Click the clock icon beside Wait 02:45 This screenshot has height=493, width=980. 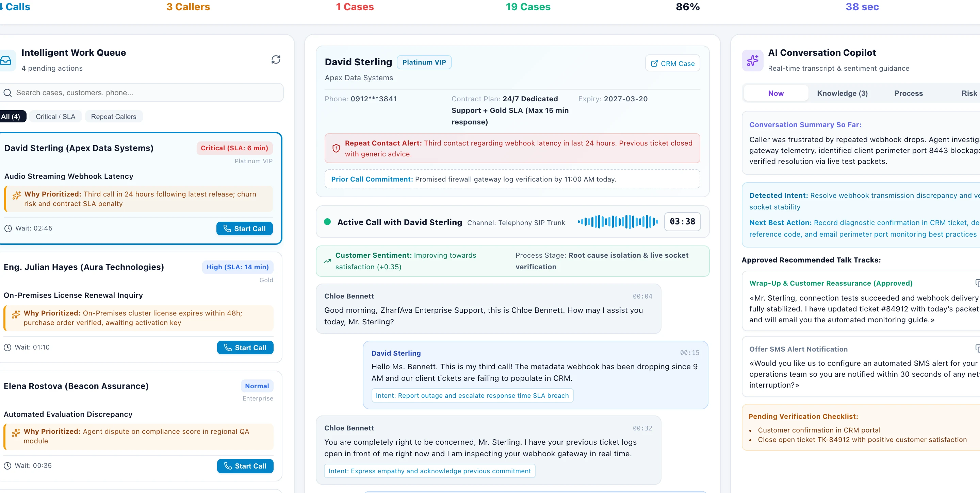coord(8,228)
